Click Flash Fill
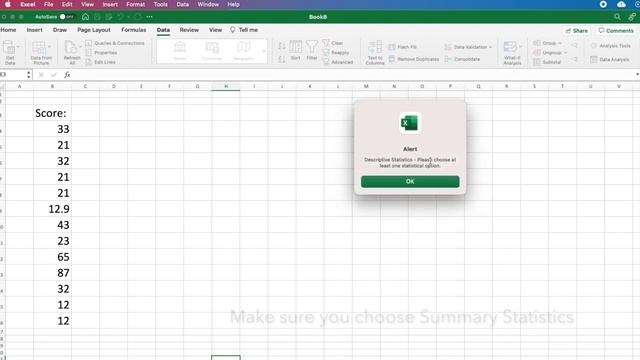 402,47
